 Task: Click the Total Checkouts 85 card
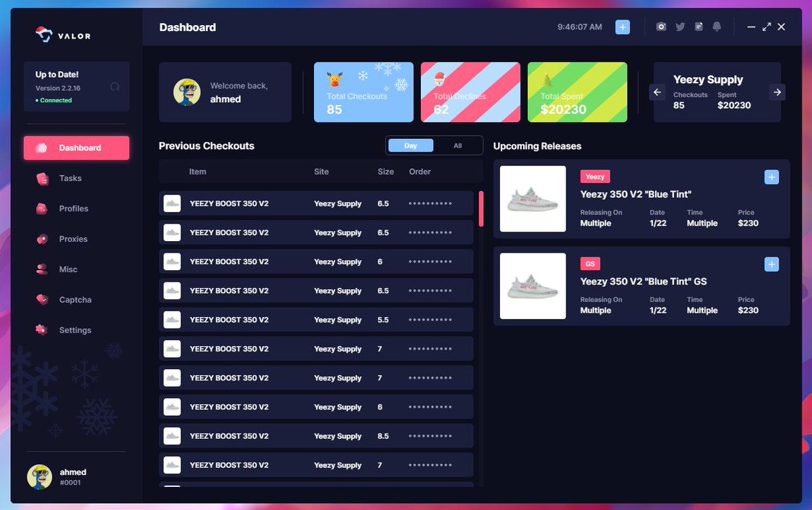click(363, 92)
